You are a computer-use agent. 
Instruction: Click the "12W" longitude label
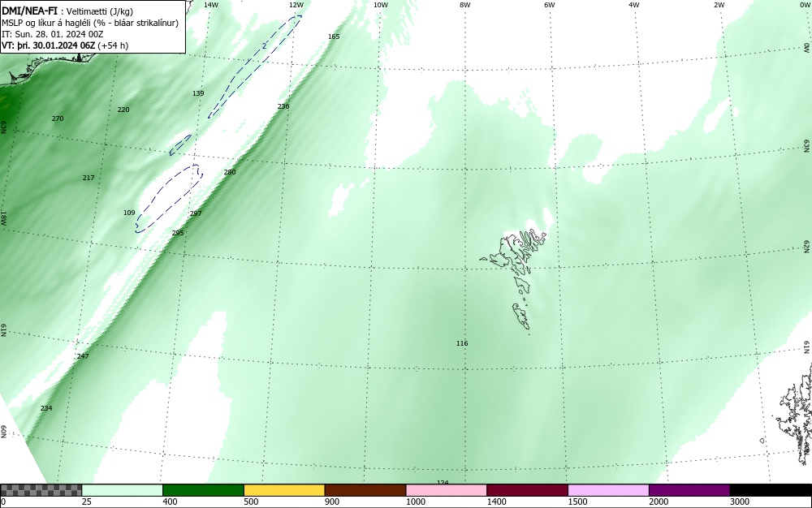tap(296, 5)
